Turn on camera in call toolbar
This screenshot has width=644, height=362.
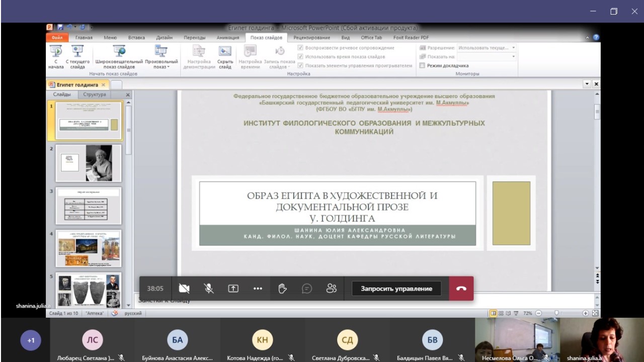(184, 289)
